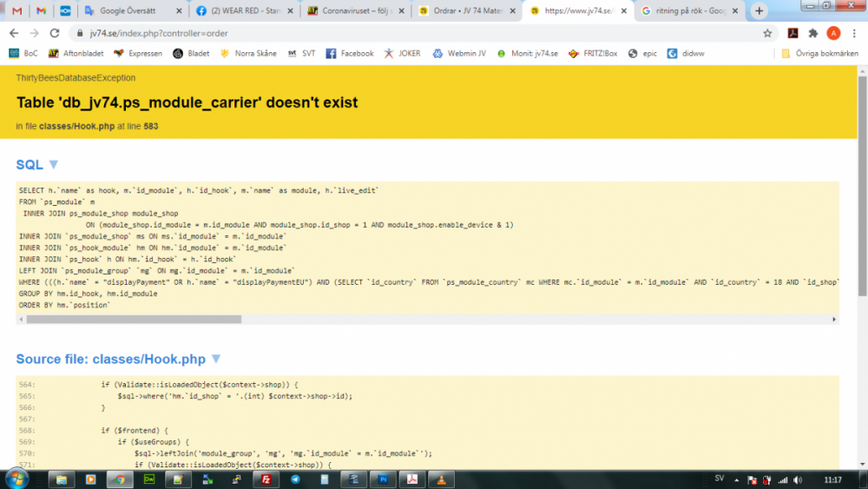Viewport: 868px width, 489px height.
Task: Open the Windows Start menu
Action: tap(16, 479)
